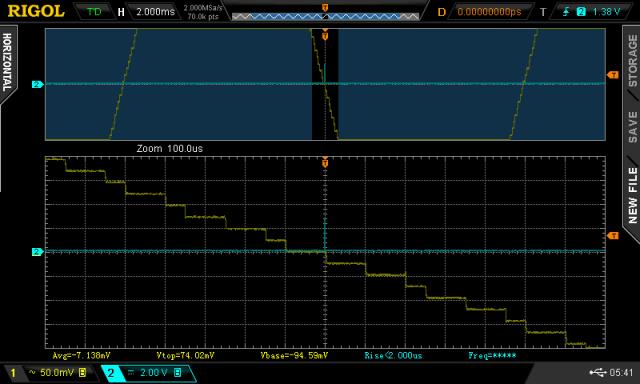Open the HORIZONTAL side menu tab
The image size is (640, 384).
(7, 62)
